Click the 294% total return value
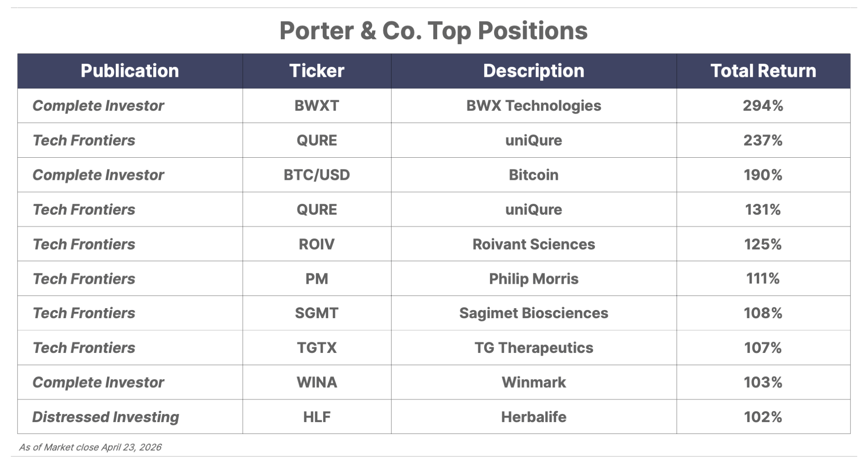The image size is (868, 465). coord(763,106)
